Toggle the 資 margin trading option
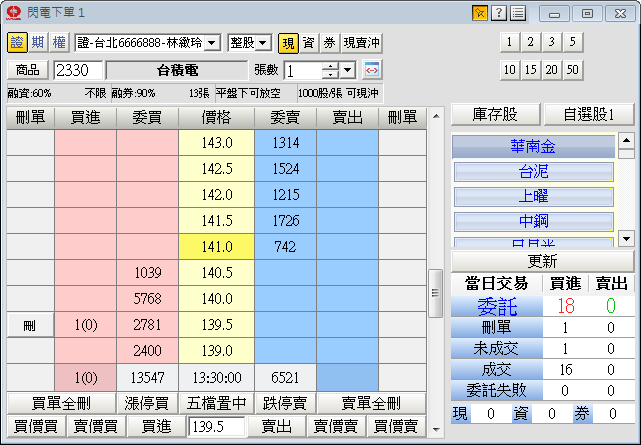The height and width of the screenshot is (445, 641). click(309, 43)
